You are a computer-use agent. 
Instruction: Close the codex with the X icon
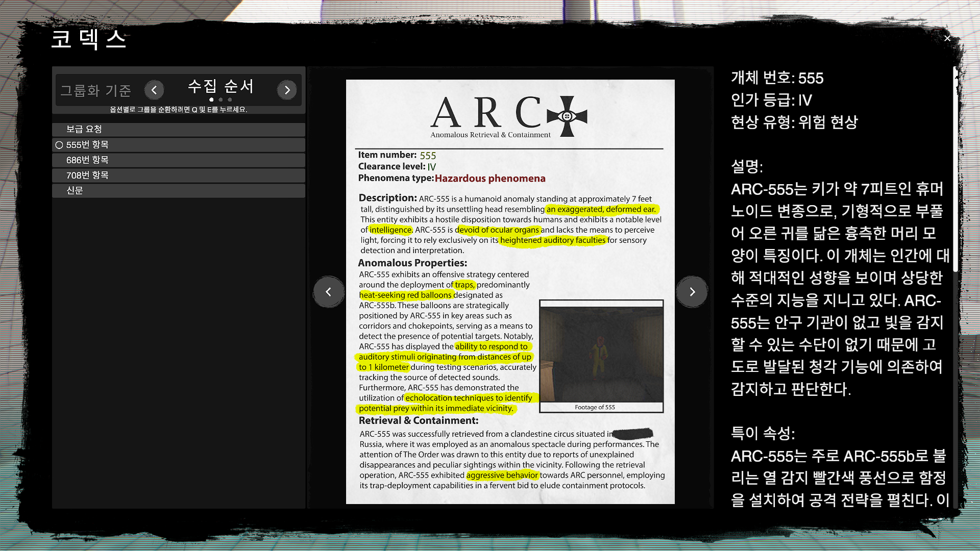coord(947,38)
